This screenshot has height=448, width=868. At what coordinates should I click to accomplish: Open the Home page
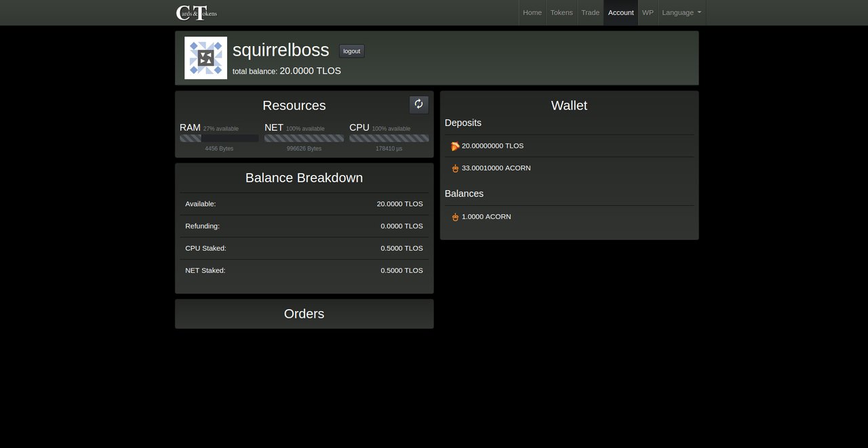coord(532,12)
